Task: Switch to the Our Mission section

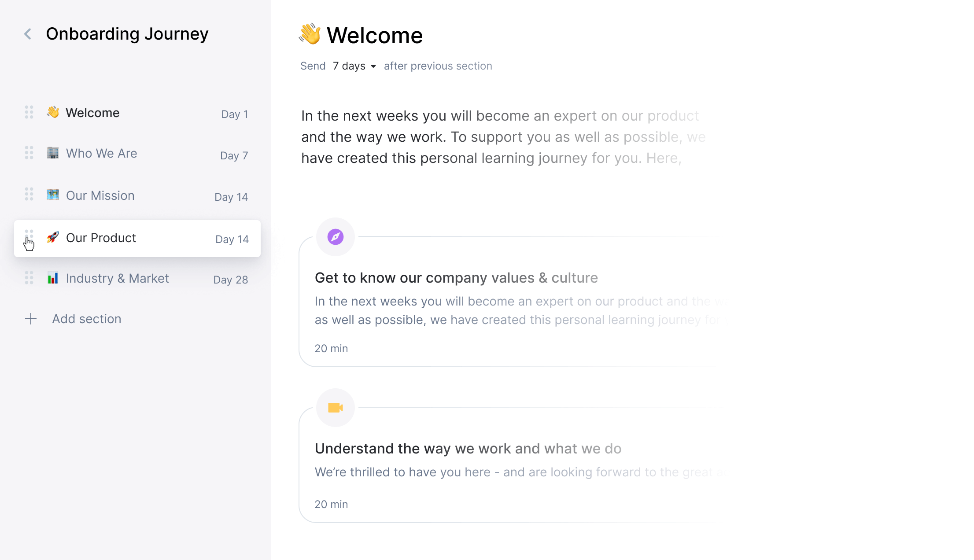Action: point(100,195)
